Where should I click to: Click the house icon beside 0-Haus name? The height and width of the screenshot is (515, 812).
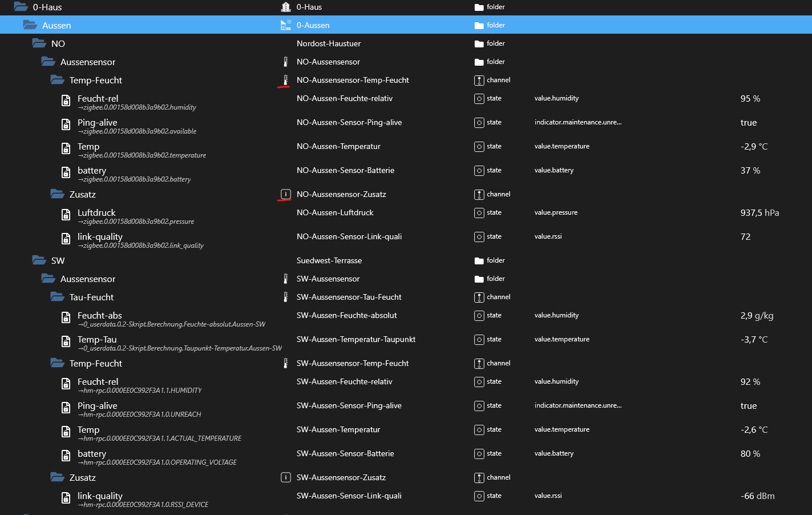click(286, 7)
